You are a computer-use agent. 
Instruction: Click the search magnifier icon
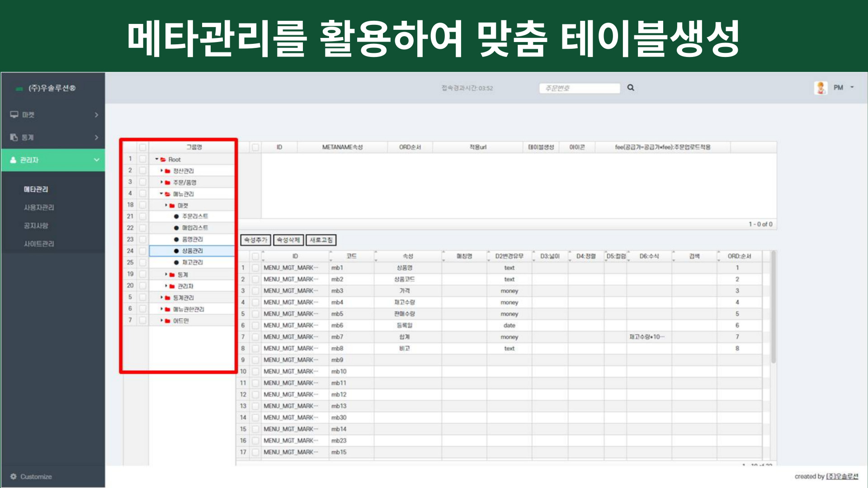(631, 88)
